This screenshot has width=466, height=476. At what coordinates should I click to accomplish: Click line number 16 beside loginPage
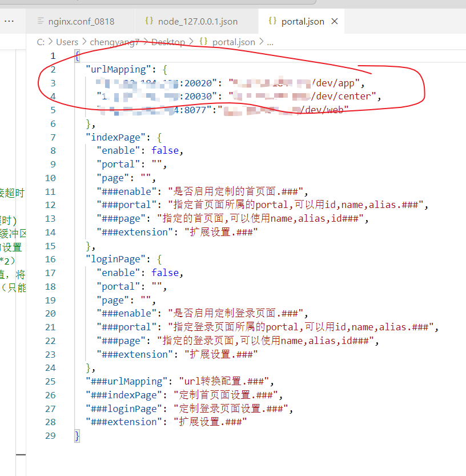tap(51, 259)
